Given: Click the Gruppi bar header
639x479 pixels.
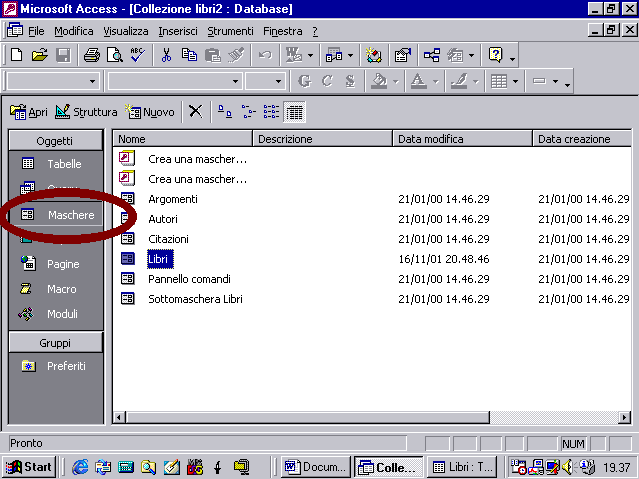Looking at the screenshot, I should point(55,343).
